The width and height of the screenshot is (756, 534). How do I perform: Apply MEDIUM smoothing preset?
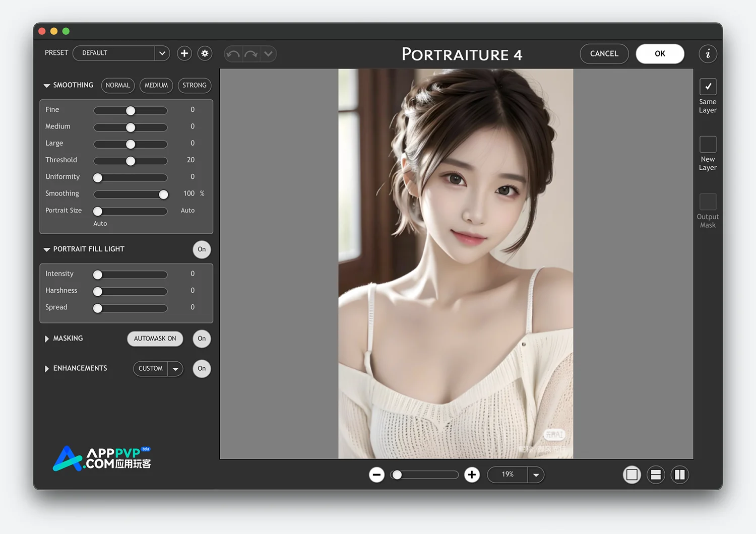(x=156, y=86)
